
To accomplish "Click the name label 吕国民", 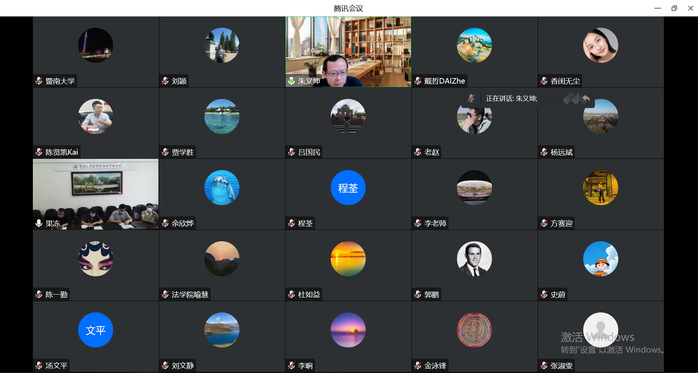I will point(309,152).
